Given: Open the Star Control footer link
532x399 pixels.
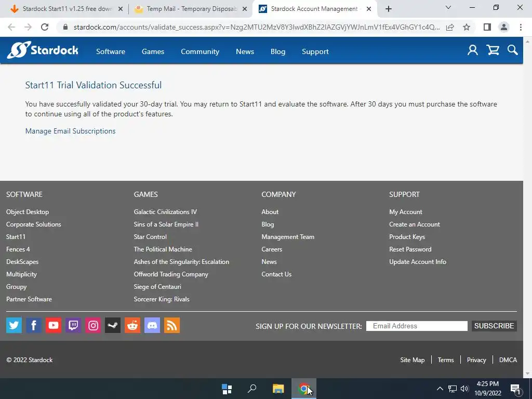Looking at the screenshot, I should point(150,237).
